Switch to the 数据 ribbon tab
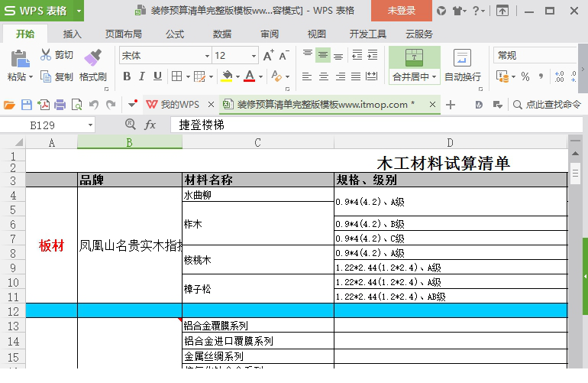Screen dimensions: 588x383 (x=222, y=34)
